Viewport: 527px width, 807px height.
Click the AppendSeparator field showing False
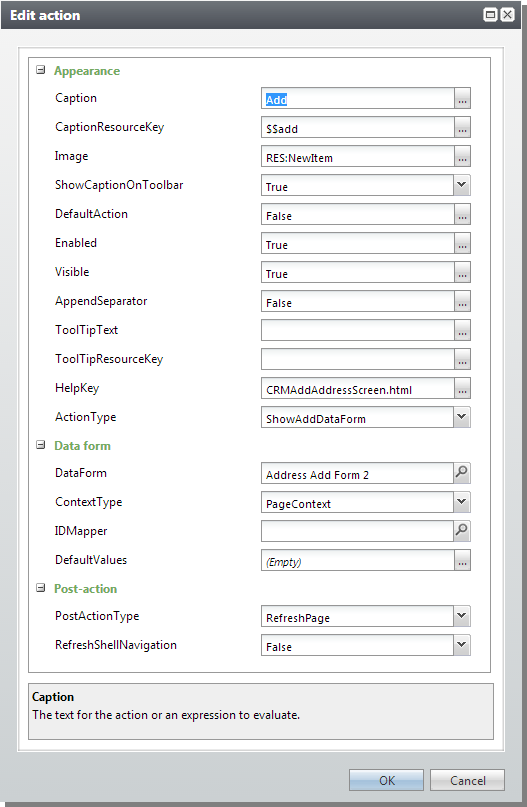pos(358,301)
